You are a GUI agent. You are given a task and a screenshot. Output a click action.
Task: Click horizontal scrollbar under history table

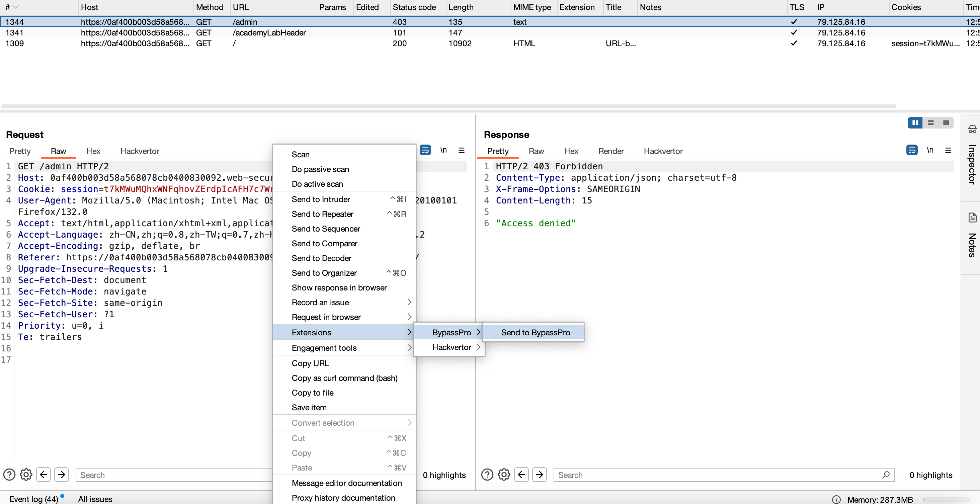click(448, 106)
